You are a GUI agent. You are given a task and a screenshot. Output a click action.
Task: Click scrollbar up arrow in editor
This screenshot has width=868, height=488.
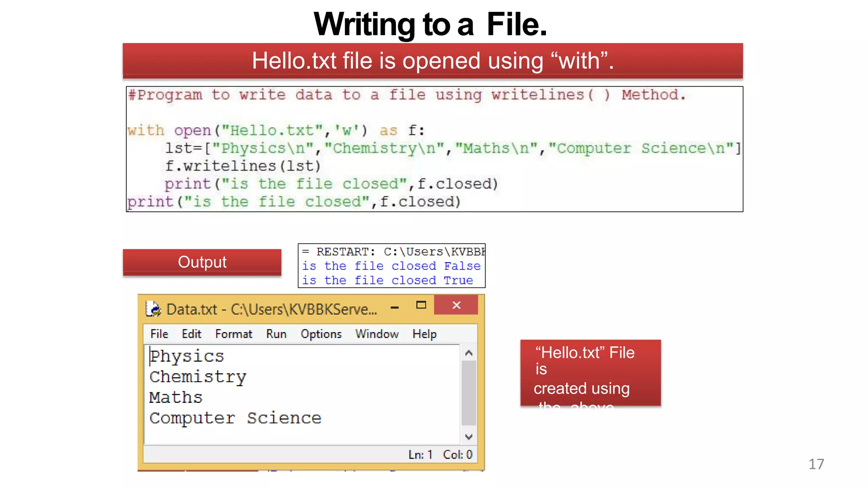coord(469,353)
